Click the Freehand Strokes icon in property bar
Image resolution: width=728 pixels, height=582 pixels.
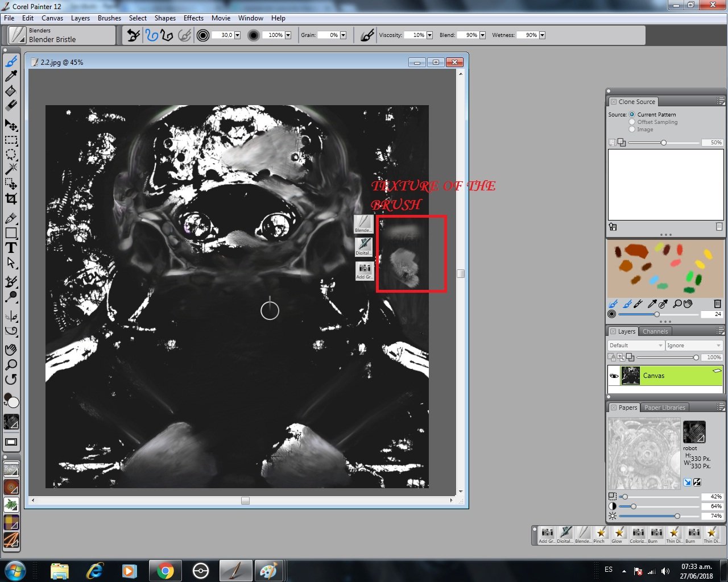[151, 35]
